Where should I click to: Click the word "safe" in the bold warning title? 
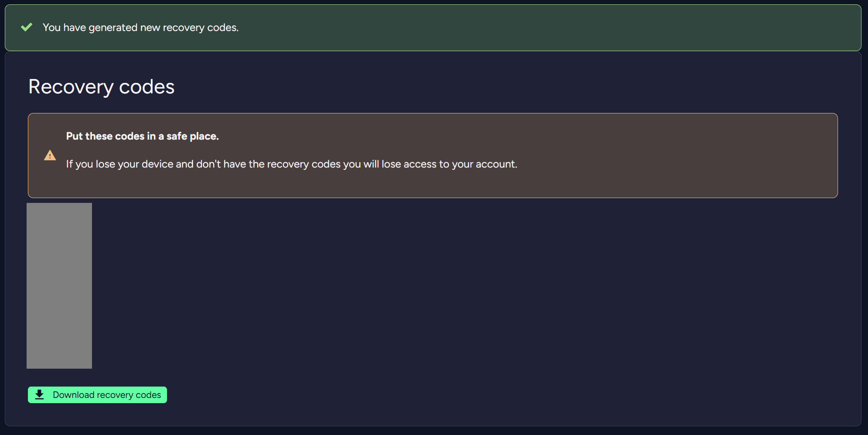pos(177,136)
